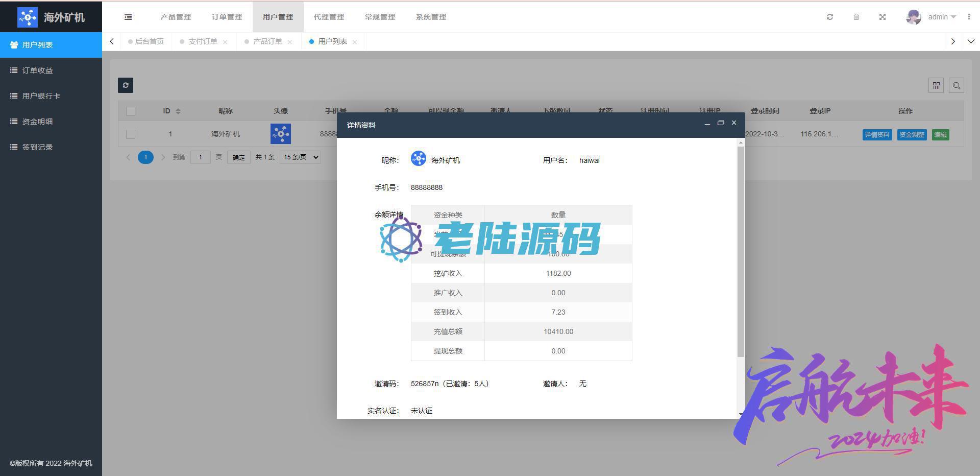Close the 产品订单 tab
980x476 pixels.
pyautogui.click(x=290, y=42)
